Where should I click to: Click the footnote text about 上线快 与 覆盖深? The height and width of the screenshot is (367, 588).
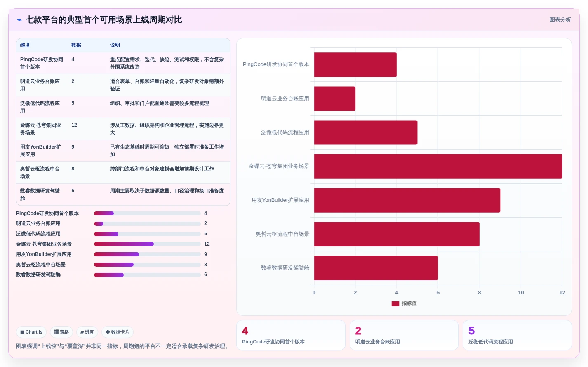coord(123,346)
